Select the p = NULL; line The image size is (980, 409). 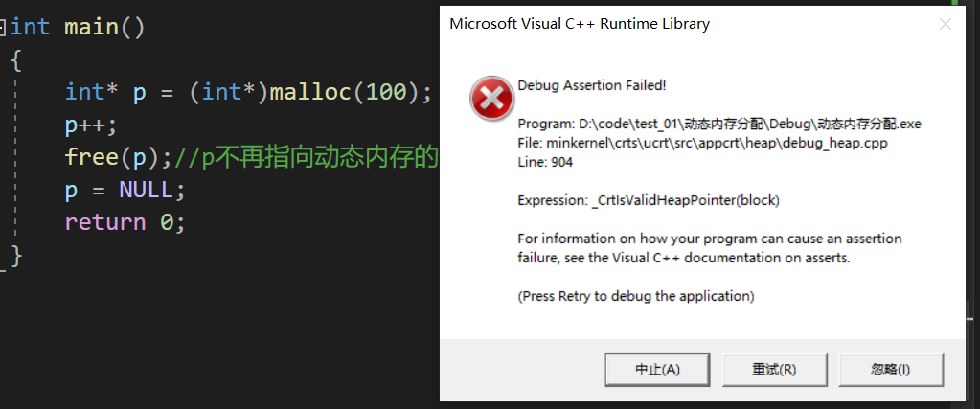125,190
